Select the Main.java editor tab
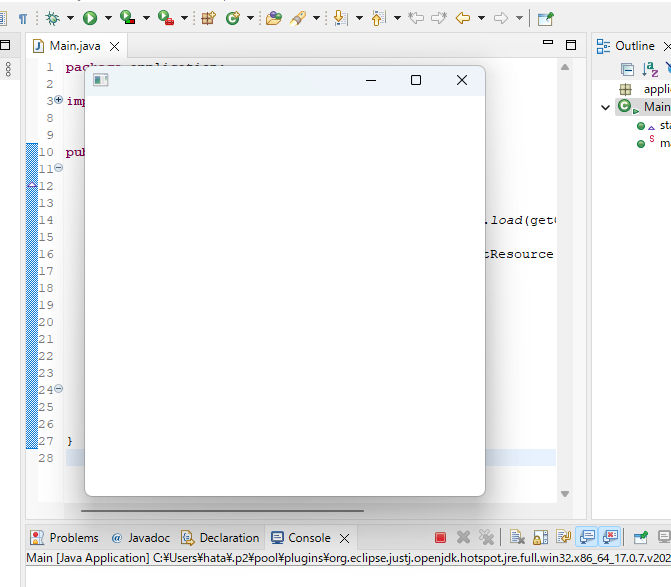Viewport: 671px width, 587px height. click(74, 46)
